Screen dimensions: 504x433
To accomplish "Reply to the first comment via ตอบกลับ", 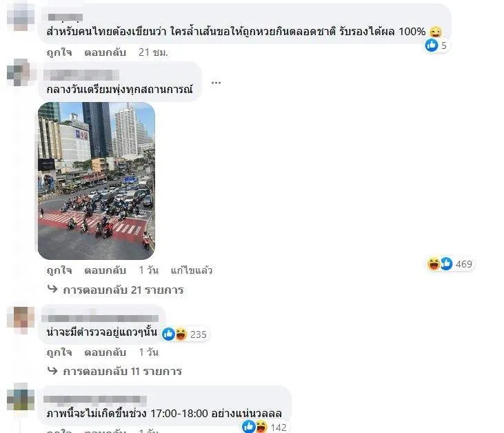I will tap(105, 52).
